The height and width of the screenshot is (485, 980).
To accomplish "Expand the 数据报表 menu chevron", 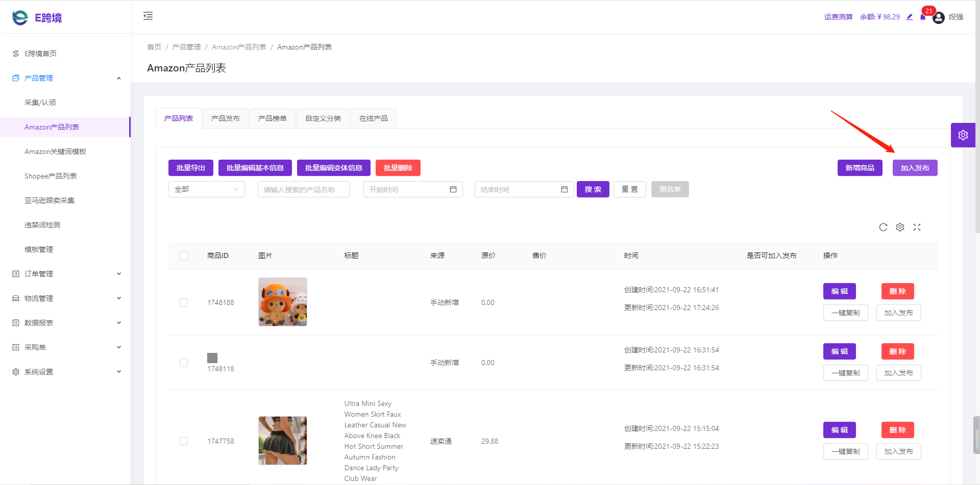I will (119, 323).
